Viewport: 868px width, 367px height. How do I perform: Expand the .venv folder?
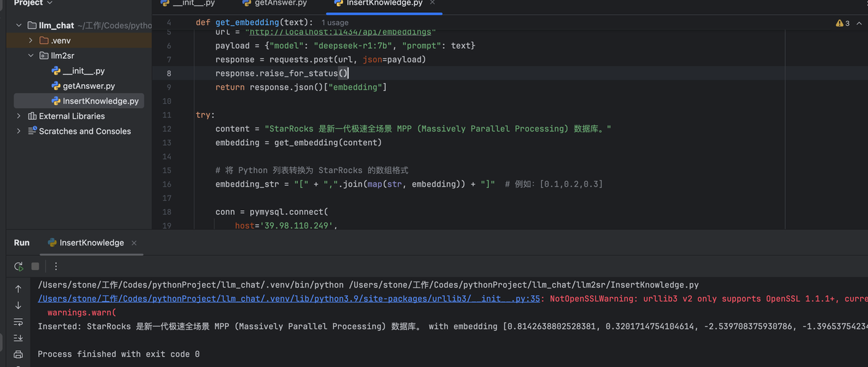pyautogui.click(x=31, y=41)
